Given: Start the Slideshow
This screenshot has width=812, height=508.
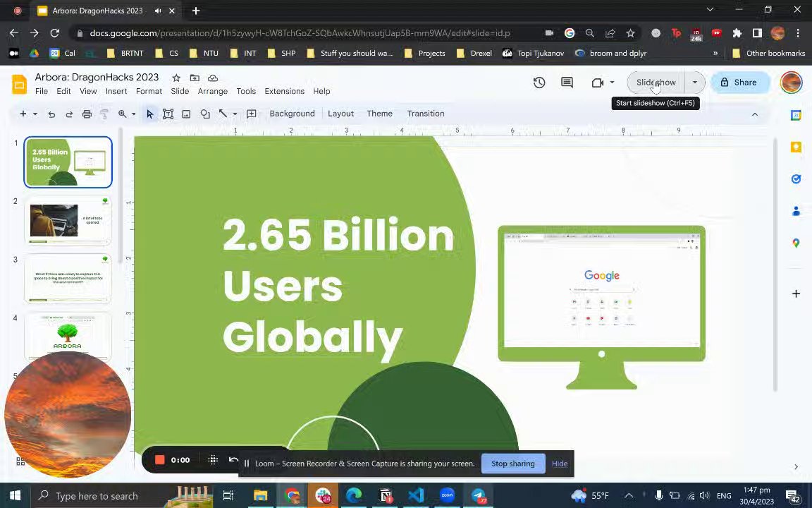Looking at the screenshot, I should [656, 83].
